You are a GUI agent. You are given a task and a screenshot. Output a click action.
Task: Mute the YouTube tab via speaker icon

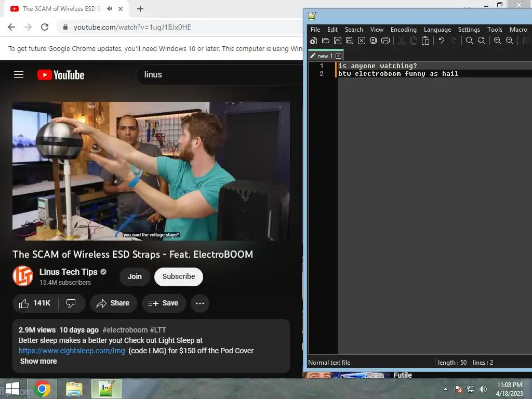click(109, 9)
